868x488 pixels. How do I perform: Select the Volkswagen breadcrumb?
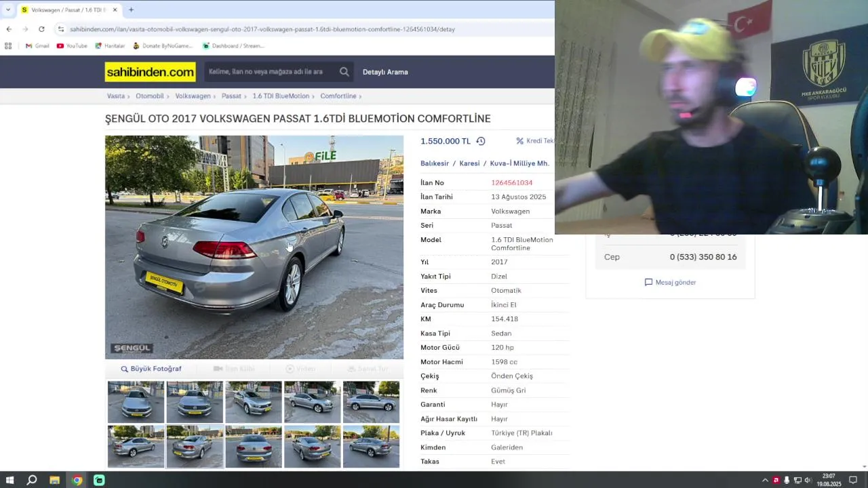tap(193, 96)
